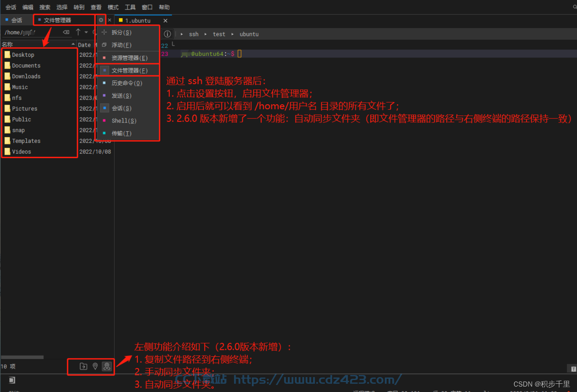Screen dimensions: 577x392
Task: Go up one directory with the arrow
Action: [x=78, y=32]
